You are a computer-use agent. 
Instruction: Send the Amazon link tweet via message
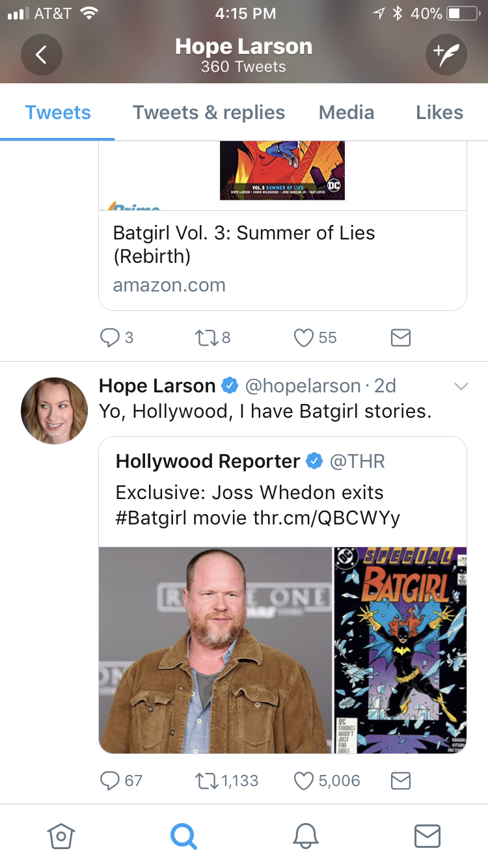pyautogui.click(x=401, y=338)
